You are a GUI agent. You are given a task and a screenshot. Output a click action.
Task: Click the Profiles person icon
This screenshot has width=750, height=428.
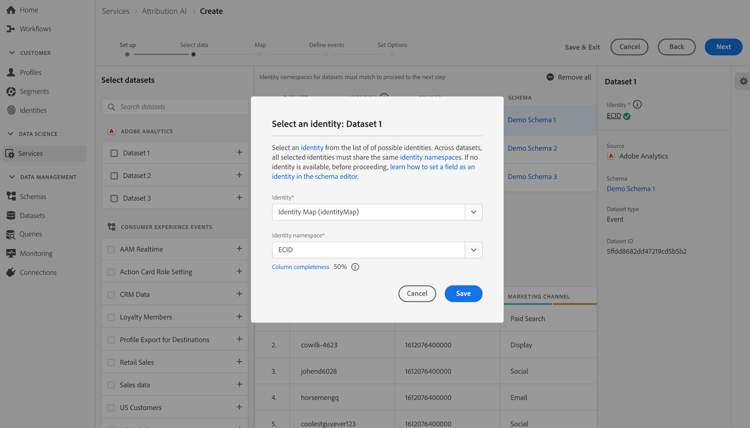click(x=11, y=72)
